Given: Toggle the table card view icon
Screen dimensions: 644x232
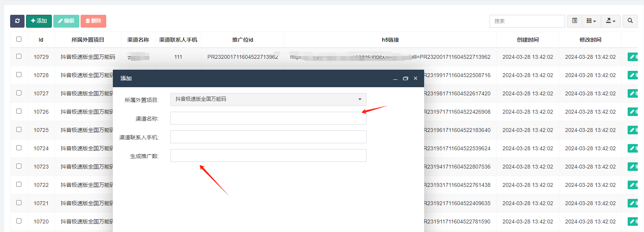Looking at the screenshot, I should [x=575, y=21].
